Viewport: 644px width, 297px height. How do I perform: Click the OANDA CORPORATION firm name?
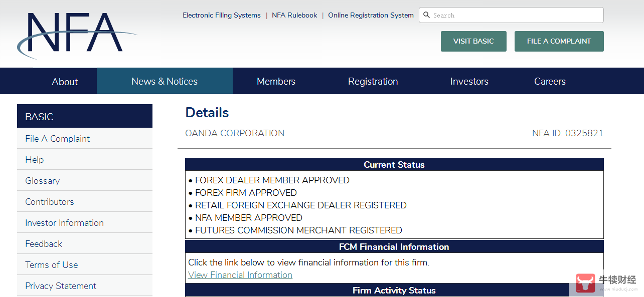coord(235,133)
